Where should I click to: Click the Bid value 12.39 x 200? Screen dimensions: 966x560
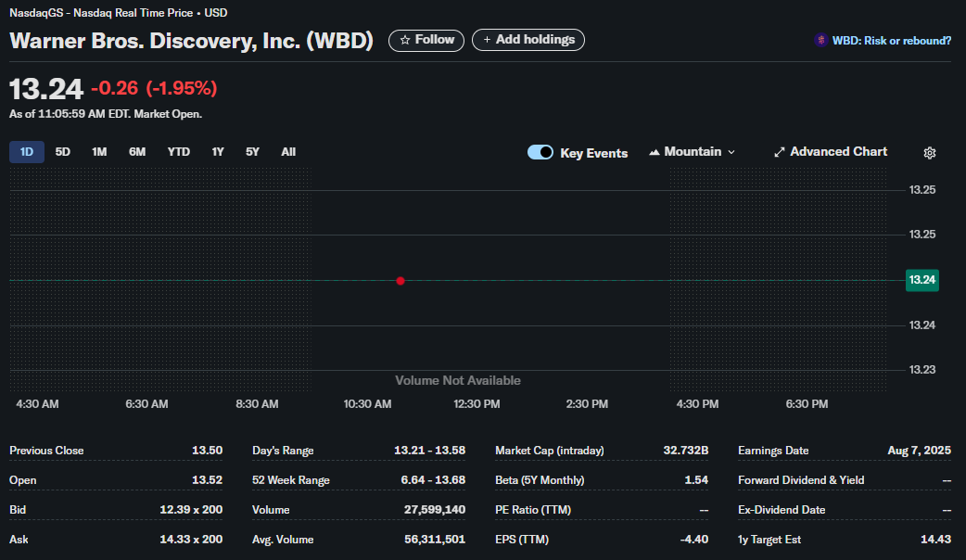point(191,510)
